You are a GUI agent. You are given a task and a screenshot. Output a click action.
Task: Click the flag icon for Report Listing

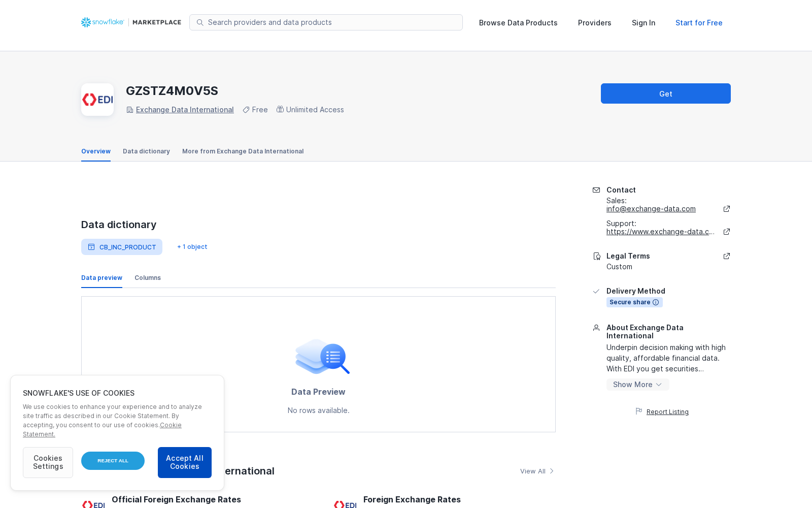pos(639,411)
